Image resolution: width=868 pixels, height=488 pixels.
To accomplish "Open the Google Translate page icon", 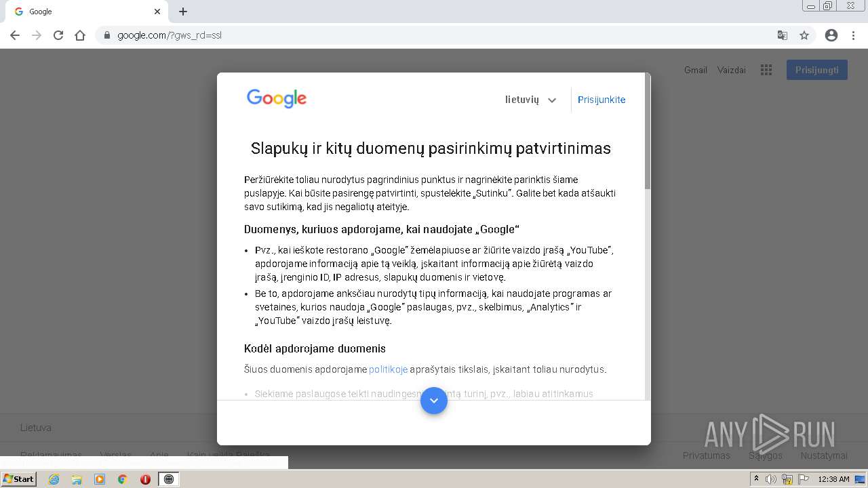I will (x=782, y=35).
